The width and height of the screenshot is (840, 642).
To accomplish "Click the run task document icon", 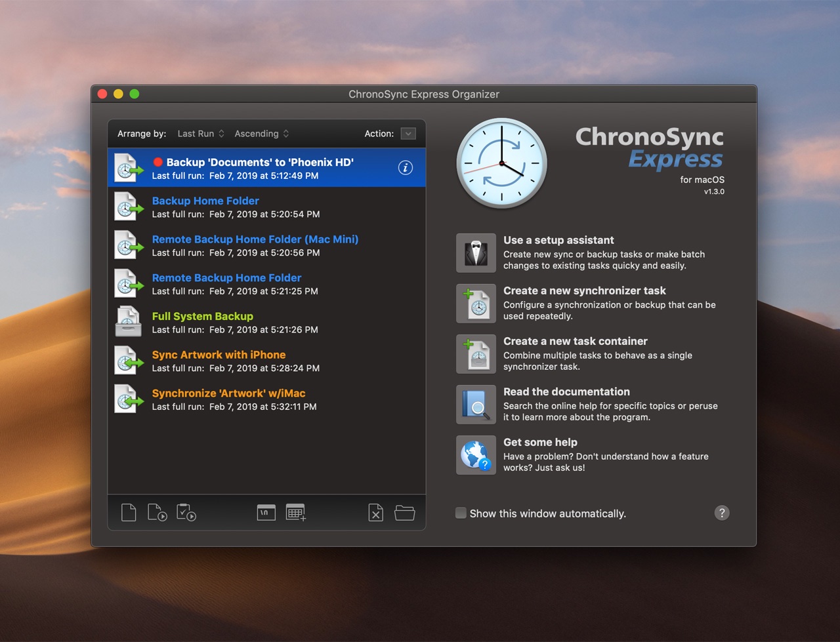I will [157, 513].
